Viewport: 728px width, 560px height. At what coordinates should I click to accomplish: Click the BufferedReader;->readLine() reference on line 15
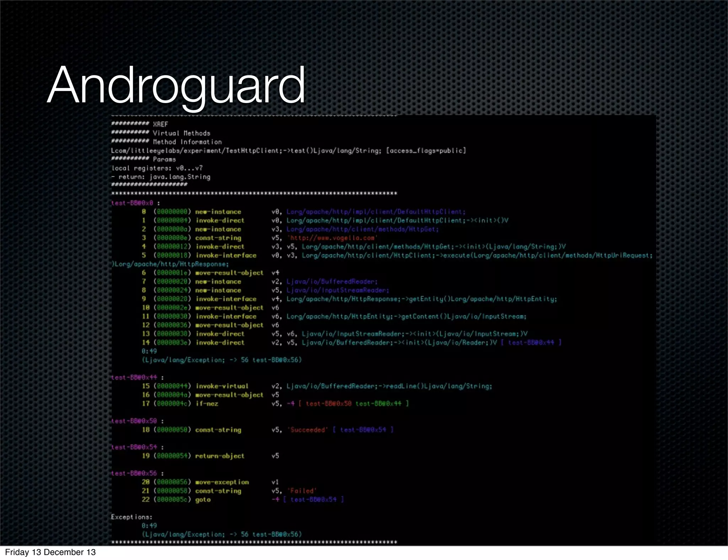click(389, 386)
